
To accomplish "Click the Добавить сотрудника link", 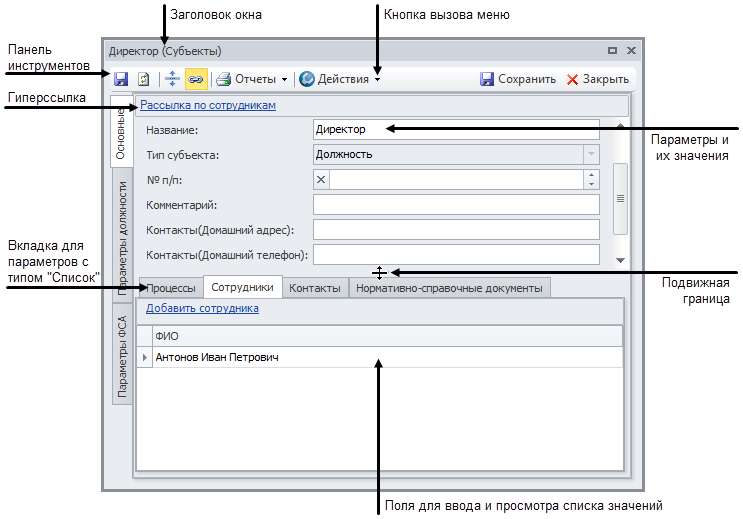I will [x=202, y=308].
